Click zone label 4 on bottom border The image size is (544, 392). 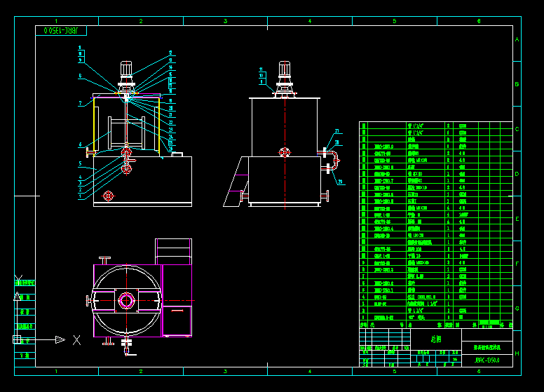tap(310, 371)
